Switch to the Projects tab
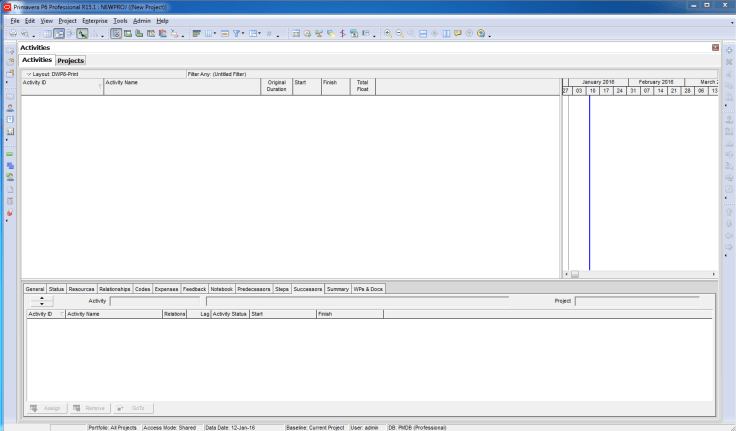Image resolution: width=736 pixels, height=431 pixels. pyautogui.click(x=70, y=60)
